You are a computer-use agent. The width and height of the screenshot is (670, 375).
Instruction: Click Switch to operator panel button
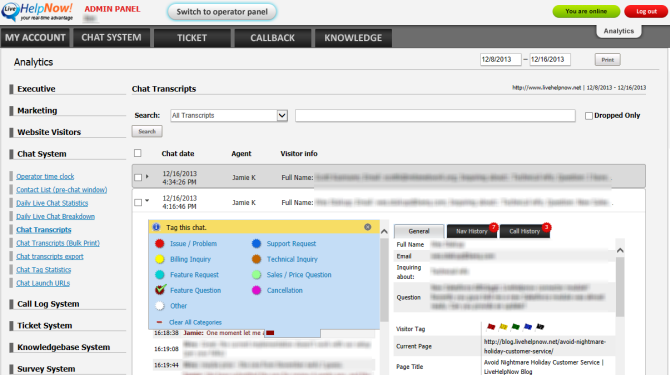tap(222, 12)
